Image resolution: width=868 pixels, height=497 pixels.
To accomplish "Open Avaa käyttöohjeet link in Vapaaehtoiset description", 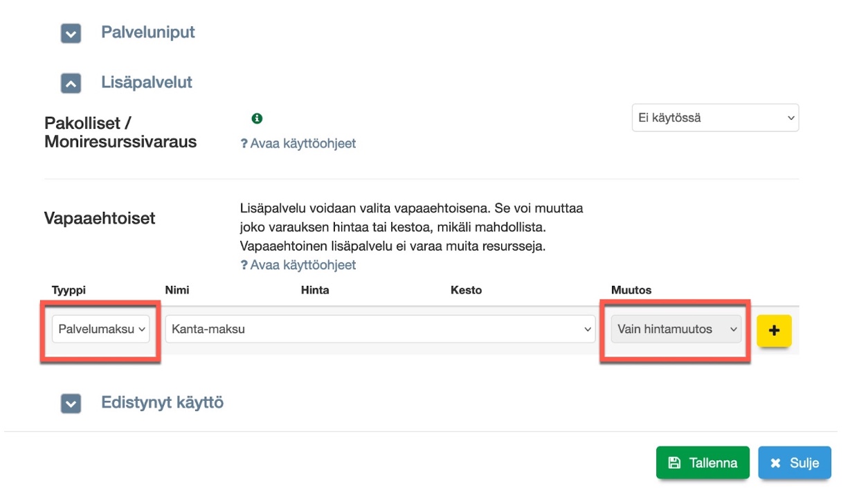I will [x=302, y=265].
